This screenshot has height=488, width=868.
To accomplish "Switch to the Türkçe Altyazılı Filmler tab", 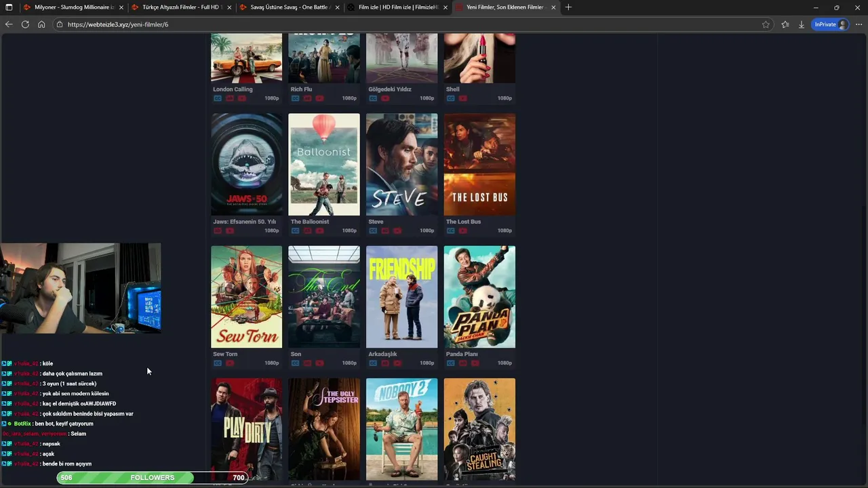I will click(181, 7).
